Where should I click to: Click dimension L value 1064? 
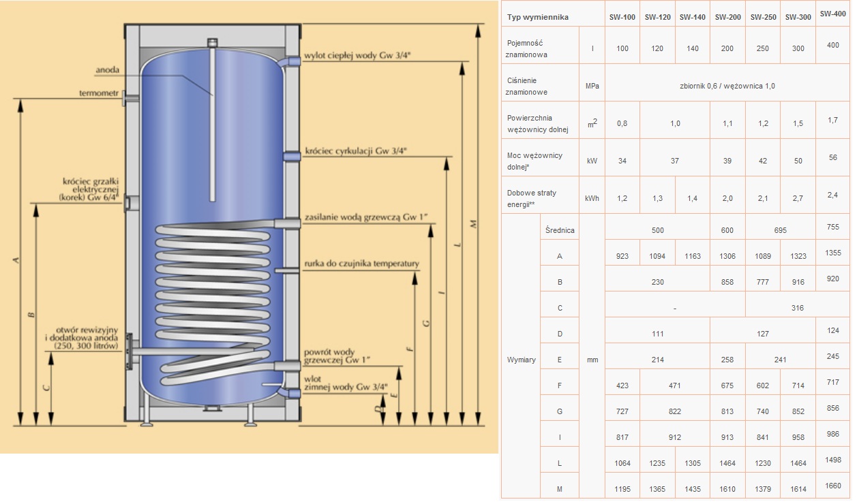[x=622, y=463]
